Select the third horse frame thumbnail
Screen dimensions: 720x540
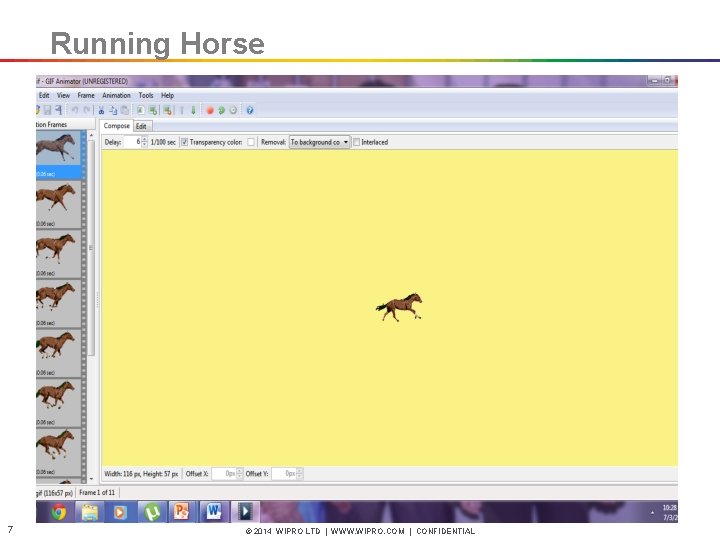click(x=58, y=253)
